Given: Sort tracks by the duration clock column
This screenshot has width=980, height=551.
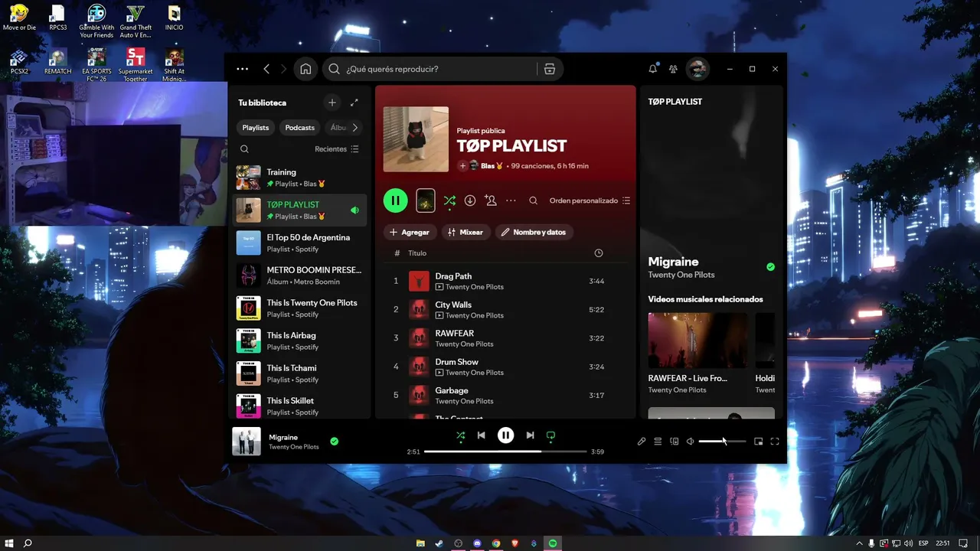Looking at the screenshot, I should pos(599,253).
